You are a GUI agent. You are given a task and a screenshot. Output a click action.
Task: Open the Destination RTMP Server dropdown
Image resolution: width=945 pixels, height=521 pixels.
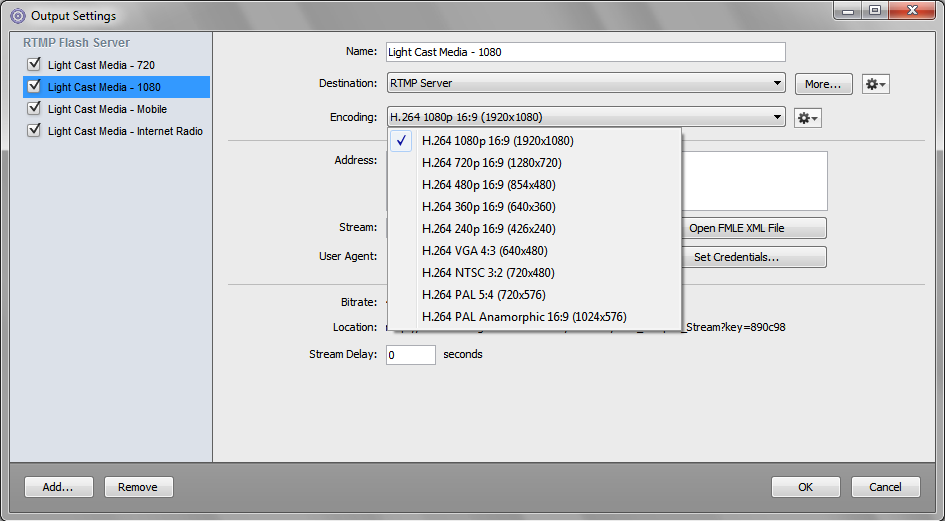point(585,84)
